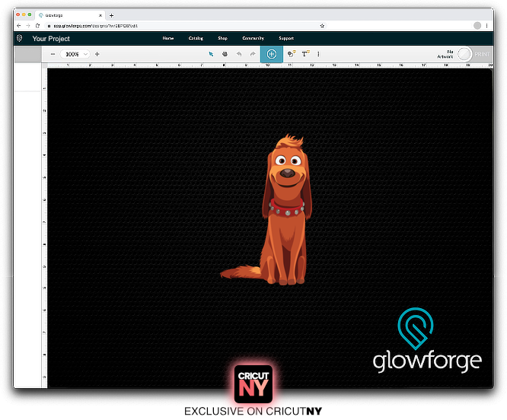
Task: Open the Support menu item
Action: pos(286,38)
